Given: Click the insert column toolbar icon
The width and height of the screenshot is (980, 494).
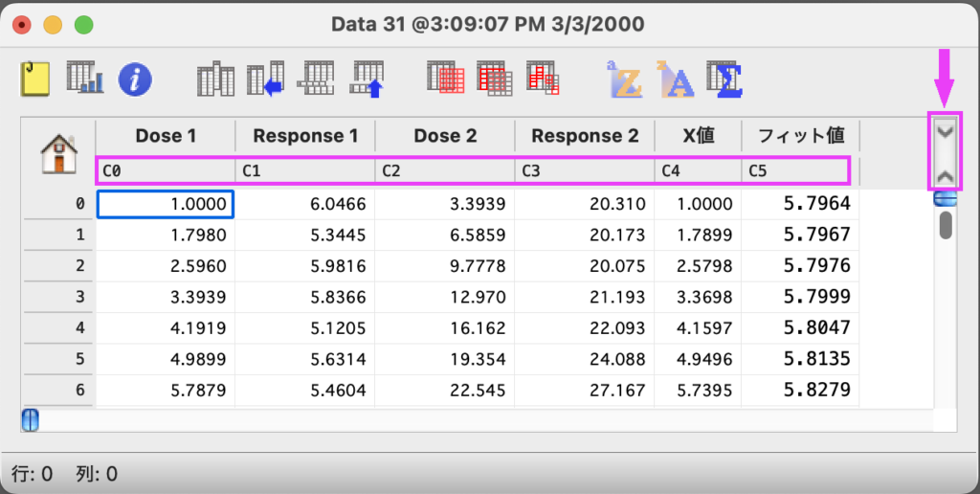Looking at the screenshot, I should 215,79.
